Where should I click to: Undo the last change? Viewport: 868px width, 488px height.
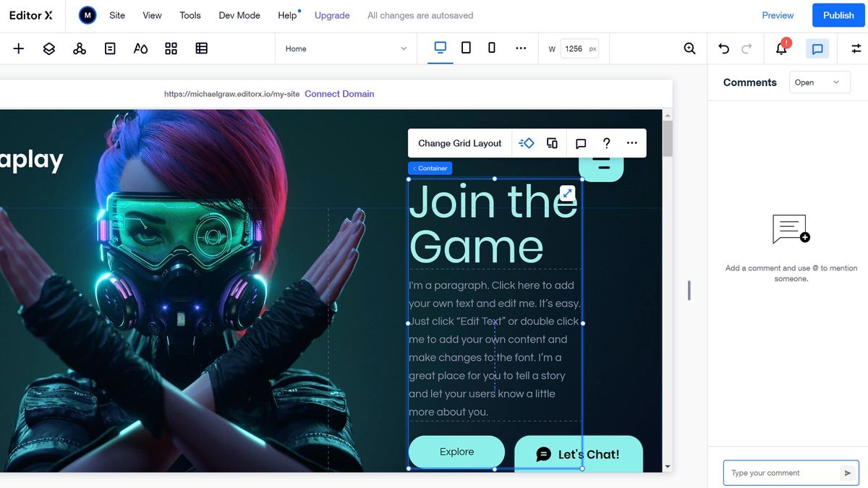pyautogui.click(x=723, y=48)
